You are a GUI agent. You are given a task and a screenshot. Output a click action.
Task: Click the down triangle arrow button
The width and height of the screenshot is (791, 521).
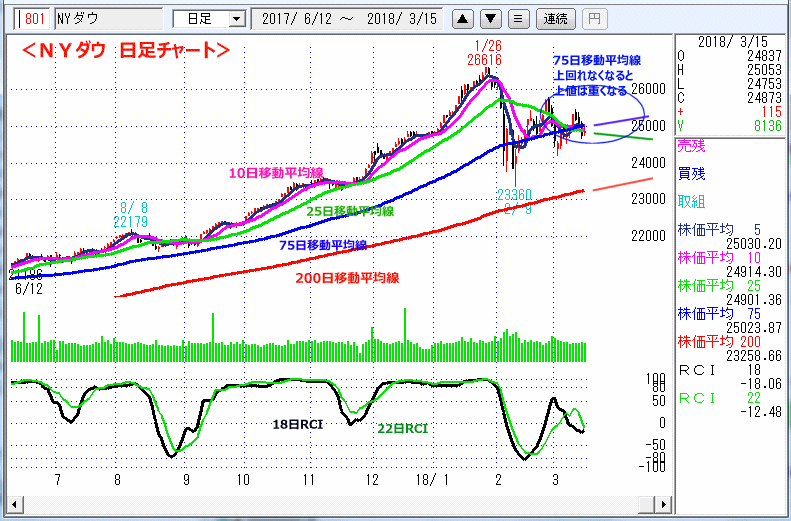tap(490, 19)
